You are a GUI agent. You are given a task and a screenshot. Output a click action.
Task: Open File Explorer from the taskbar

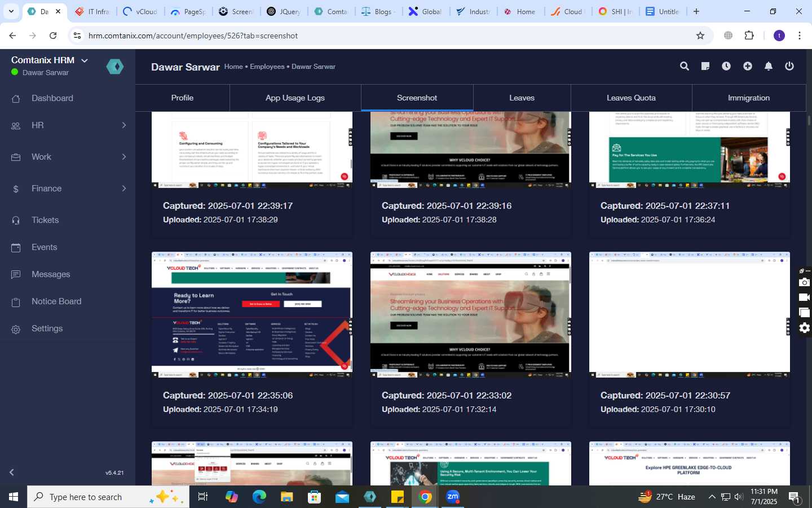pos(287,497)
